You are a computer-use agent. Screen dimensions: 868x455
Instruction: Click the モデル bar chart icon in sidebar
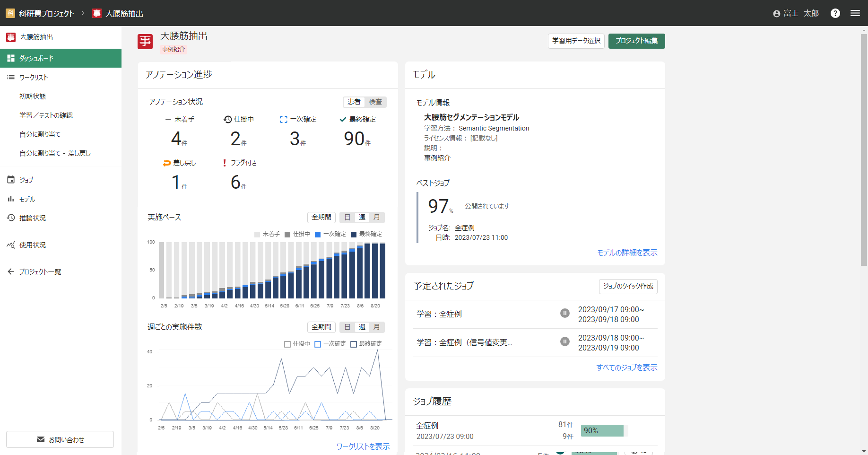(11, 199)
